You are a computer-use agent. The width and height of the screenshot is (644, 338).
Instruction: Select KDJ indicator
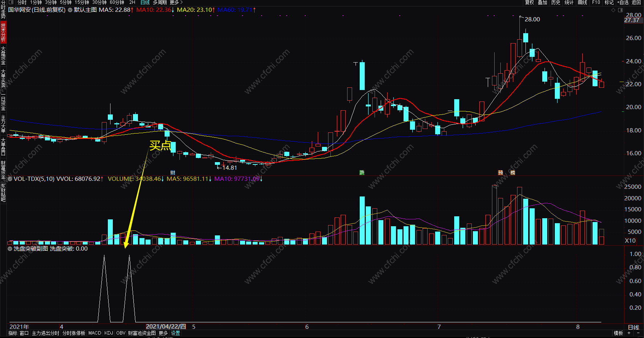tap(109, 333)
